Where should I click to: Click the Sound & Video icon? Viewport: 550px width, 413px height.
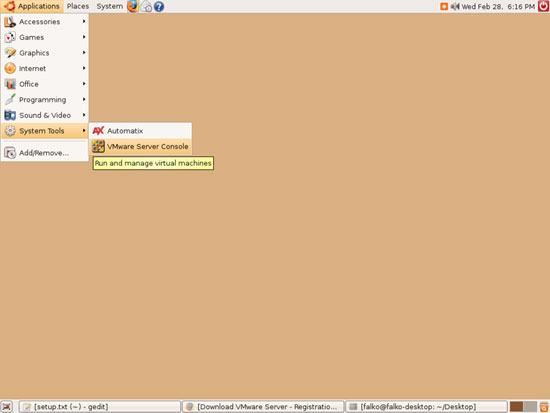pyautogui.click(x=10, y=115)
